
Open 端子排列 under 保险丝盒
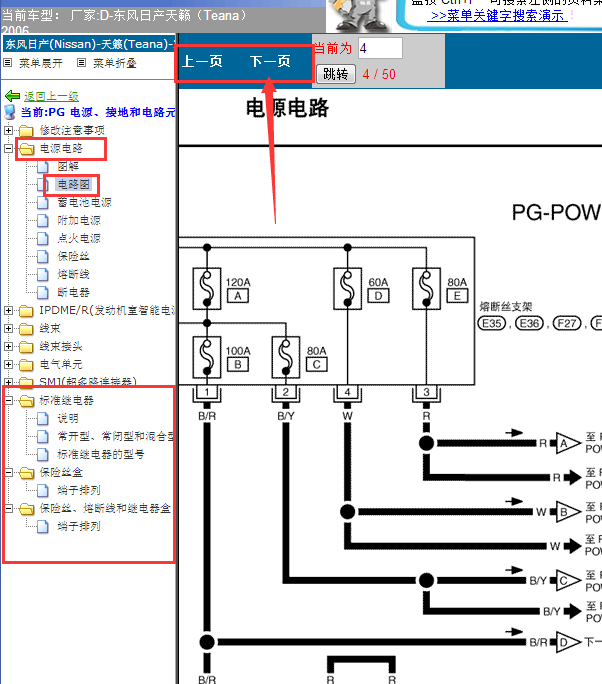pyautogui.click(x=79, y=490)
